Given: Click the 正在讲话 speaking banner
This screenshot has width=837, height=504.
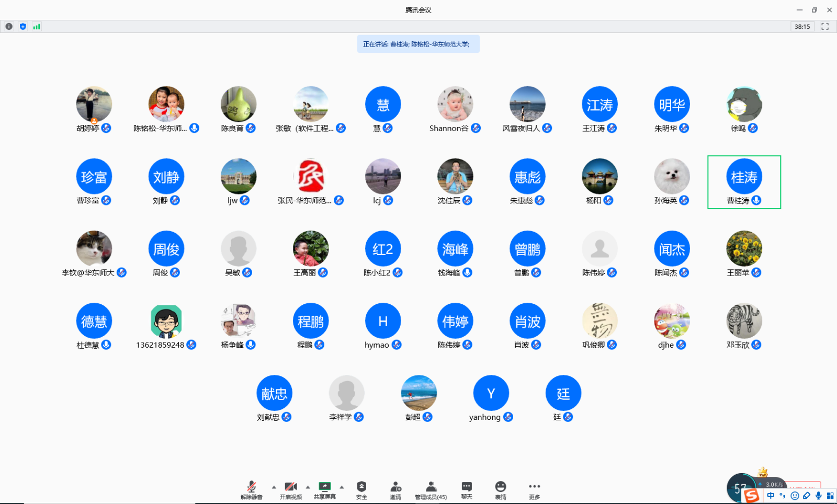Looking at the screenshot, I should tap(418, 44).
